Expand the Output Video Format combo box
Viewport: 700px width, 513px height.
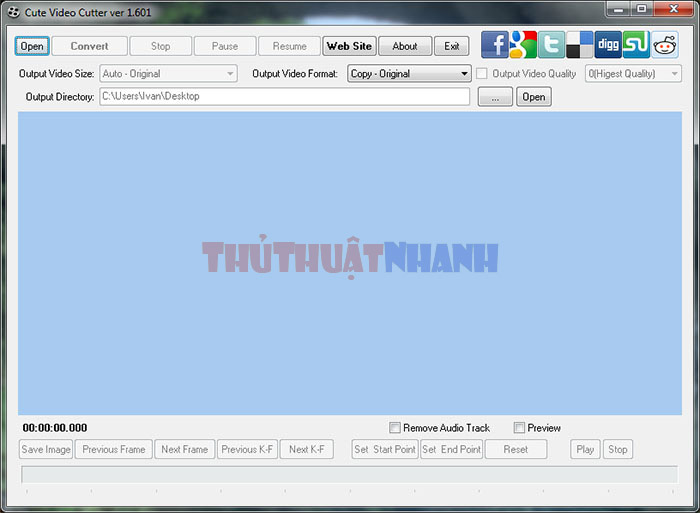pos(409,74)
